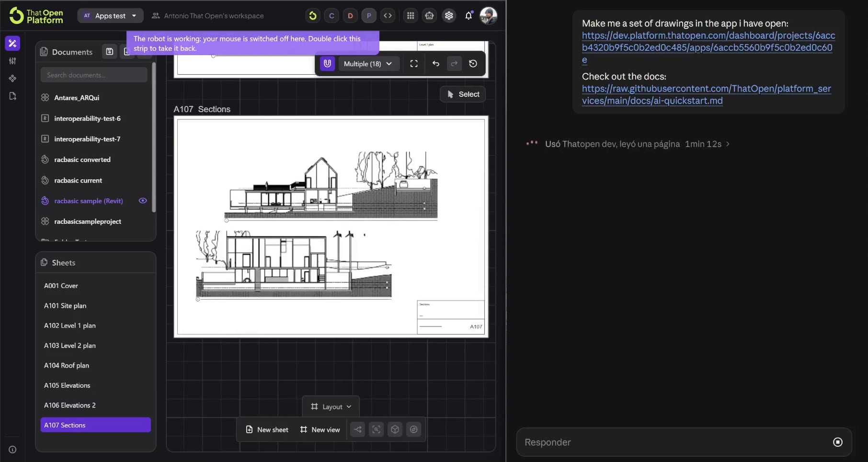Open the user profile avatar
This screenshot has height=462, width=868.
488,16
